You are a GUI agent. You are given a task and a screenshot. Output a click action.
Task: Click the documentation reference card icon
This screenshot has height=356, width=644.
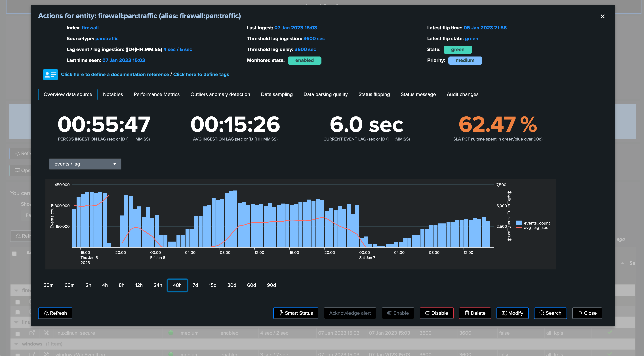[x=50, y=75]
